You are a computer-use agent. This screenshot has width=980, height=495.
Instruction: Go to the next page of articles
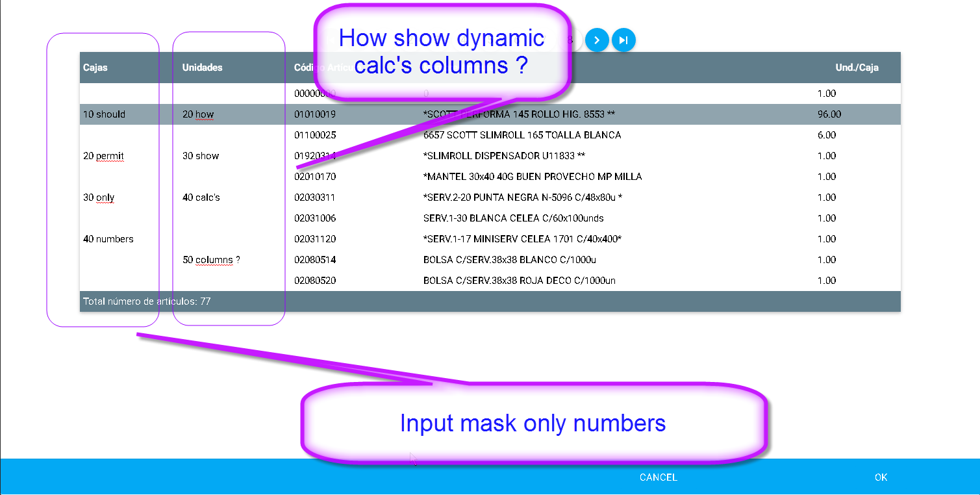pyautogui.click(x=596, y=40)
